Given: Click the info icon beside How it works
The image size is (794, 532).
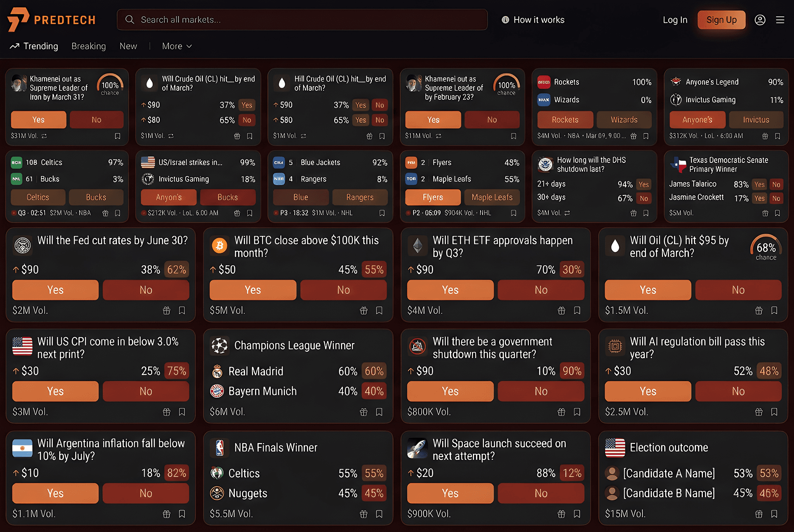Looking at the screenshot, I should pyautogui.click(x=505, y=19).
